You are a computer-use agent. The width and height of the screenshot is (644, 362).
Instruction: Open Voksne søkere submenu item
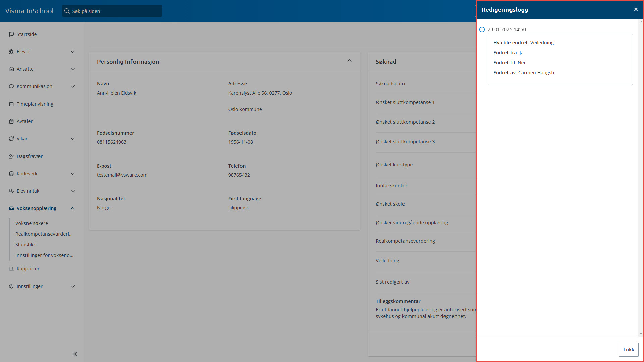[x=32, y=223]
